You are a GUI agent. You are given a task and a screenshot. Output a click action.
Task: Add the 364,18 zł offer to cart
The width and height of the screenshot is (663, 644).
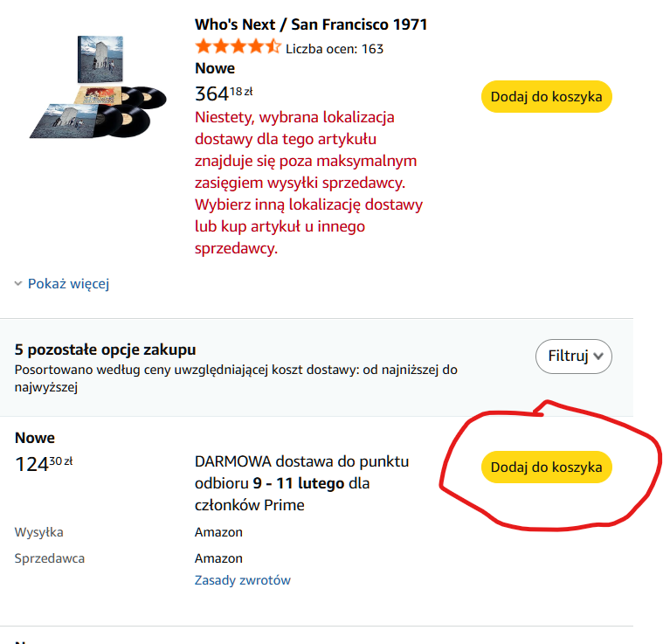546,96
